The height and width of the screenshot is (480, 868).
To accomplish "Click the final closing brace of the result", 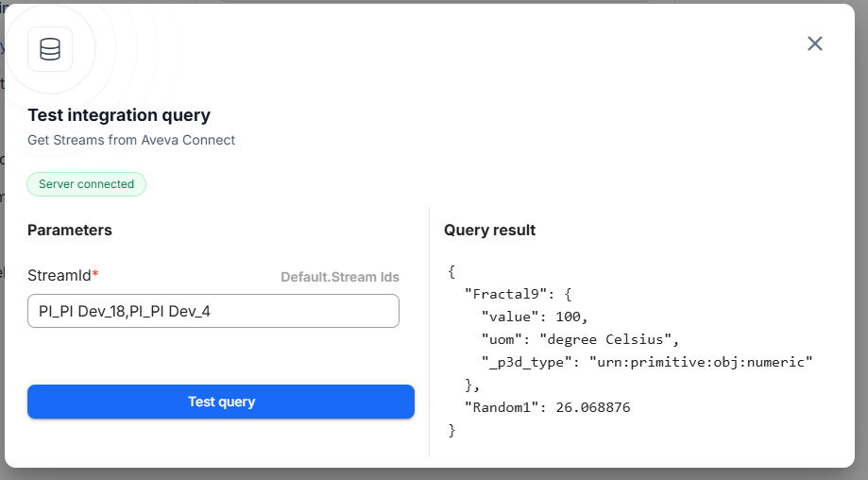I will point(451,430).
